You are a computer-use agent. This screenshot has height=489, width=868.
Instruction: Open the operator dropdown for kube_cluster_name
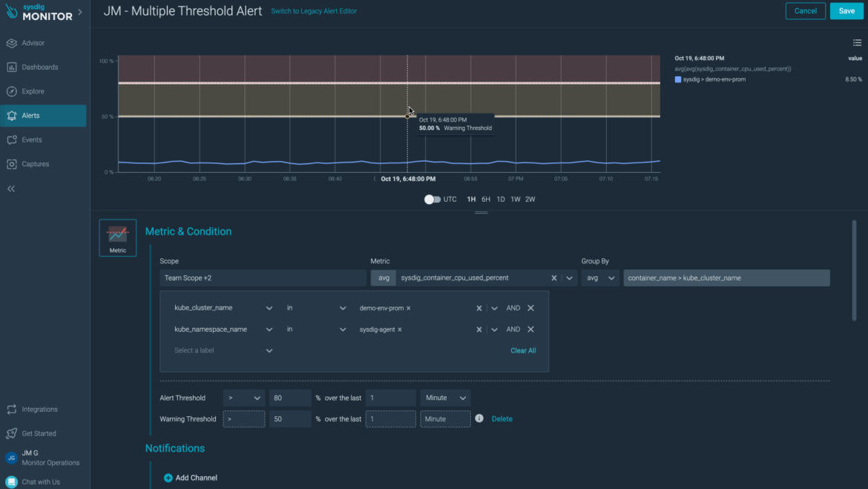coord(316,308)
